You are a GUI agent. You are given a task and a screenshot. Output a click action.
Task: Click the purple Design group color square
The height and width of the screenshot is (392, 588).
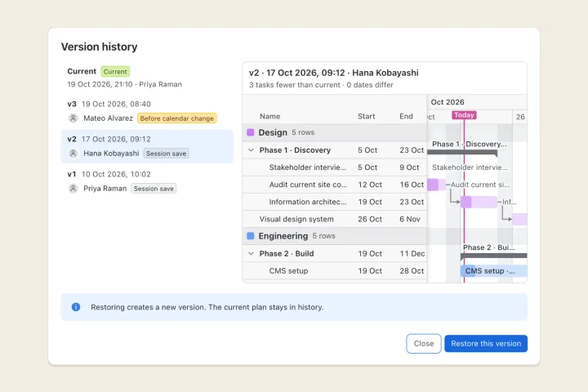pos(251,132)
